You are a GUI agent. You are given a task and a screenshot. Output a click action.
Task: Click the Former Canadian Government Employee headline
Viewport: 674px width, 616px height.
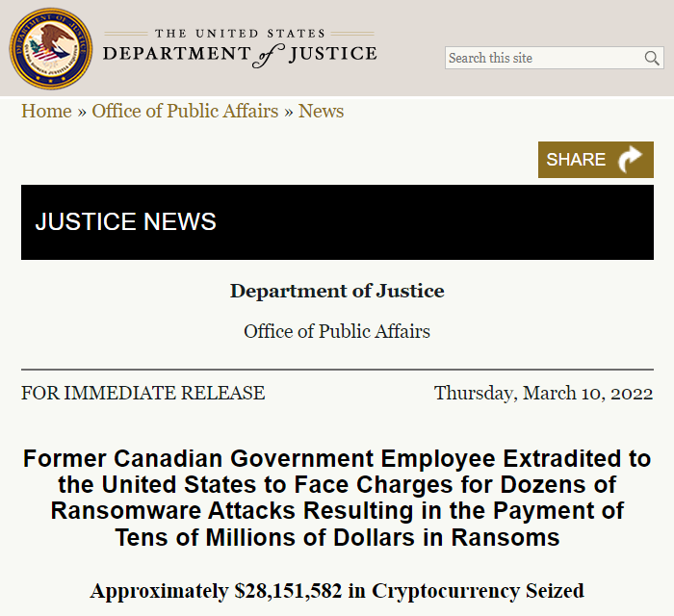tap(337, 498)
